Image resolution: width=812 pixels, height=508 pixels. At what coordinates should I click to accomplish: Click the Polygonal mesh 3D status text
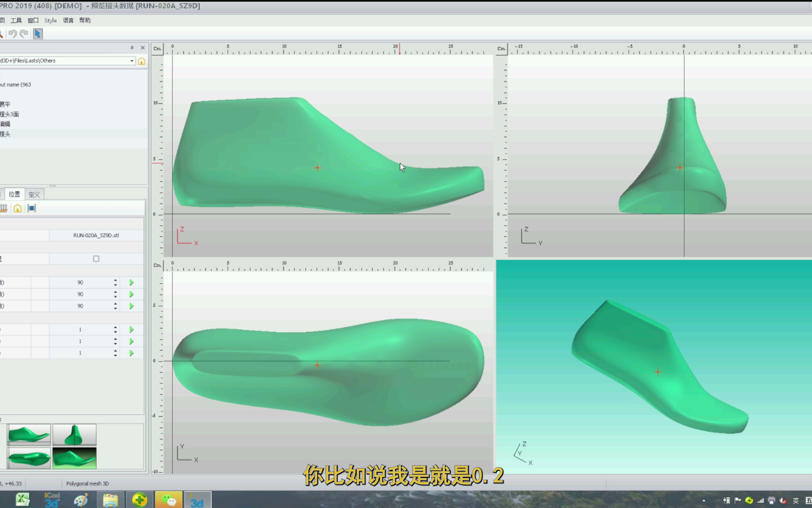(x=88, y=484)
